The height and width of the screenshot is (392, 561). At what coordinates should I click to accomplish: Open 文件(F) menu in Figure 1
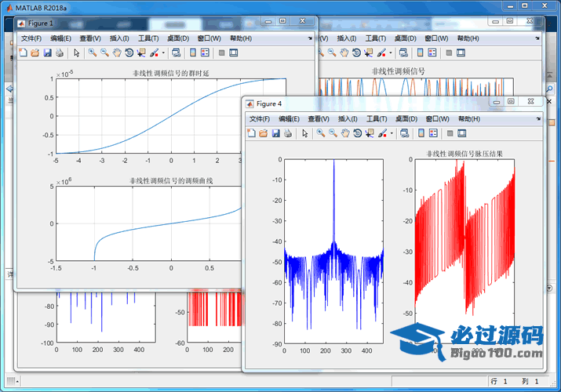pyautogui.click(x=31, y=38)
